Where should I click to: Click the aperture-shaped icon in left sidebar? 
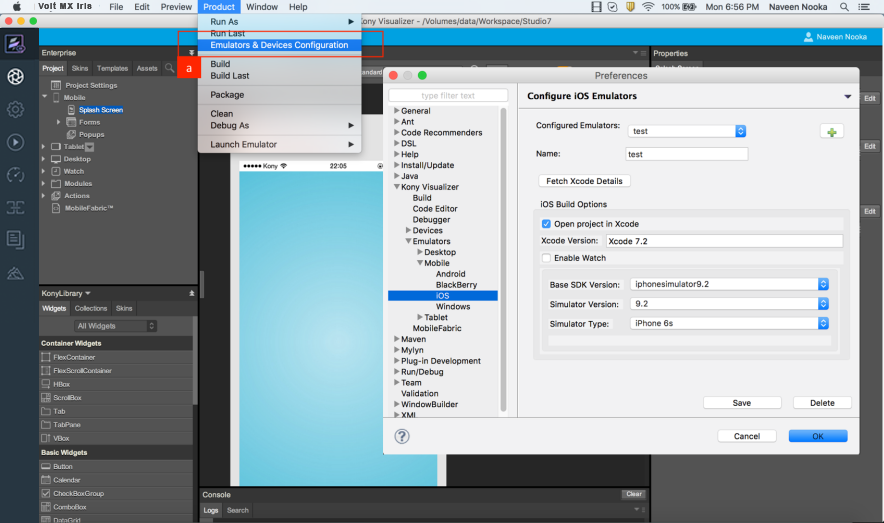15,77
